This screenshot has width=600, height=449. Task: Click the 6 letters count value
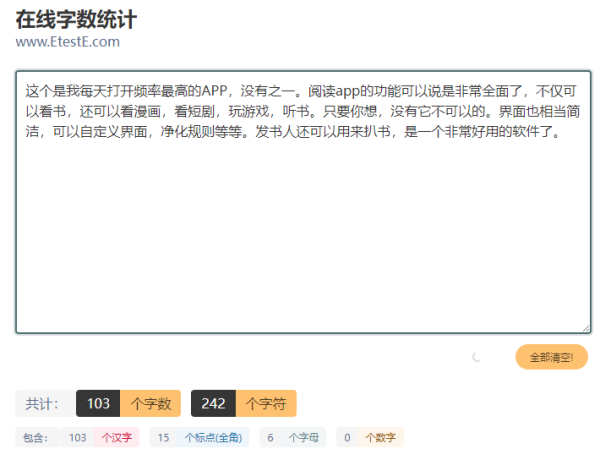[x=270, y=437]
